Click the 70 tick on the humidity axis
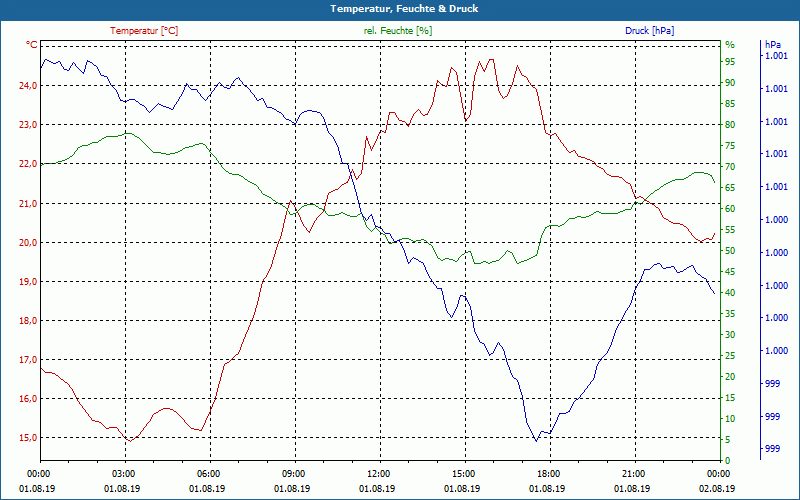 click(x=730, y=167)
